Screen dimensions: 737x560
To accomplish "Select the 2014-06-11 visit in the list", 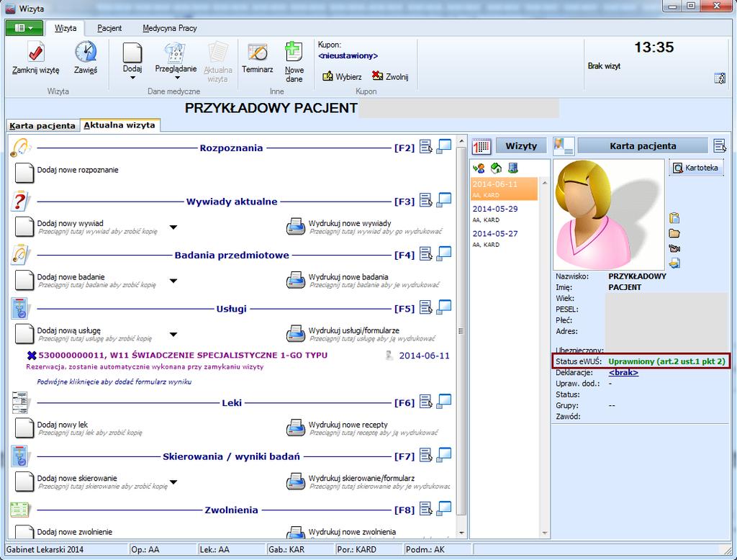I will click(x=504, y=189).
